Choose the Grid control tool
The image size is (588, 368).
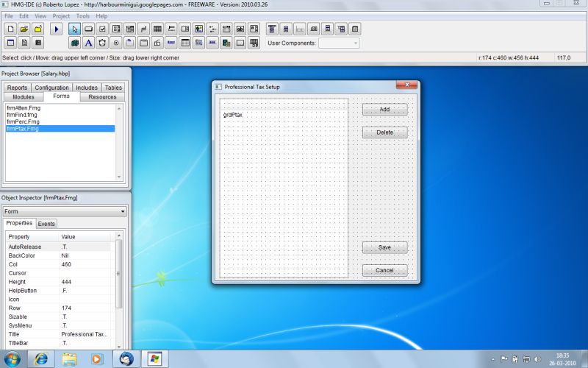[157, 29]
